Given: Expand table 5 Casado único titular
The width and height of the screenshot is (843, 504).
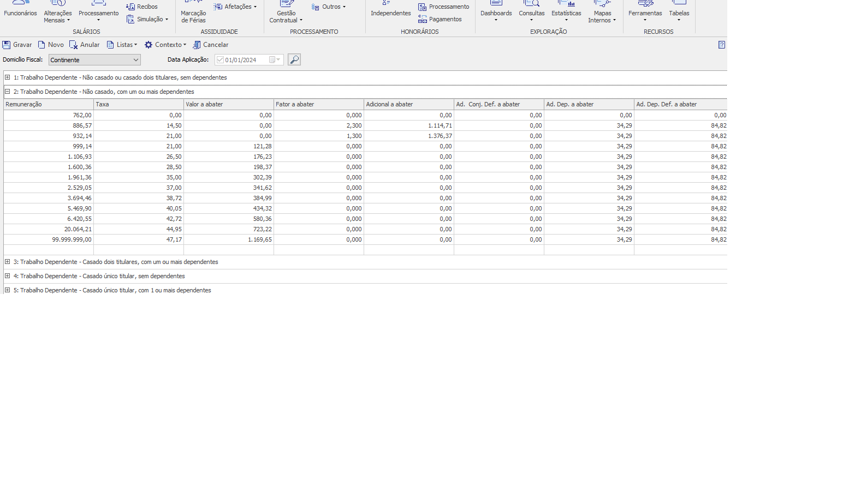Looking at the screenshot, I should (8, 290).
